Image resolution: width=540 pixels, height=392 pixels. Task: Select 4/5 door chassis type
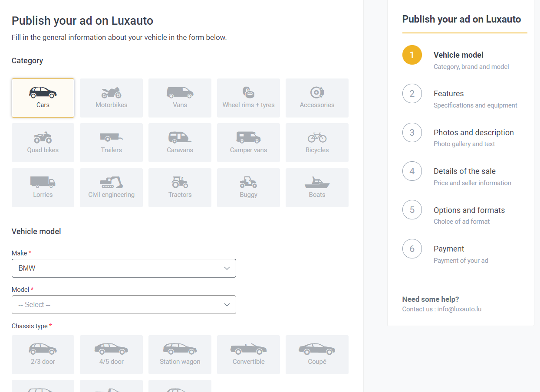(x=112, y=355)
